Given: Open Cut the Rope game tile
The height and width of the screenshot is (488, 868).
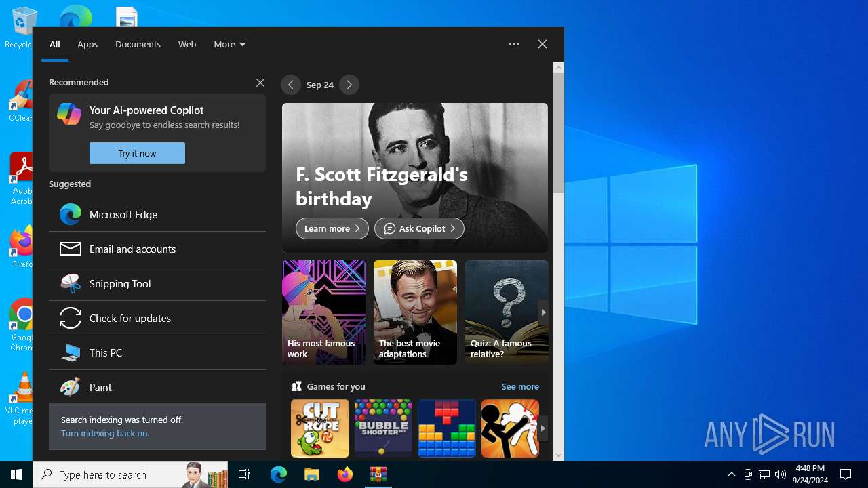Looking at the screenshot, I should pyautogui.click(x=320, y=428).
